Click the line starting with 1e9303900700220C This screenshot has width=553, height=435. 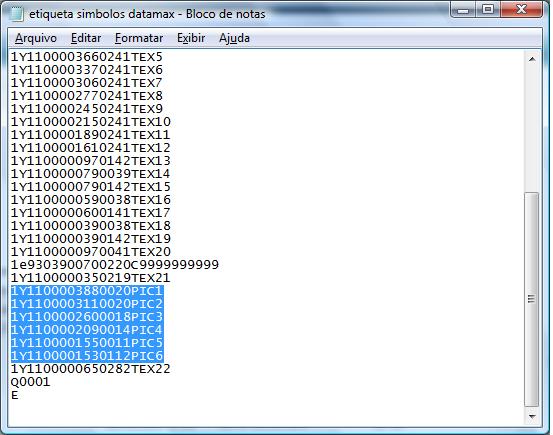pos(115,265)
